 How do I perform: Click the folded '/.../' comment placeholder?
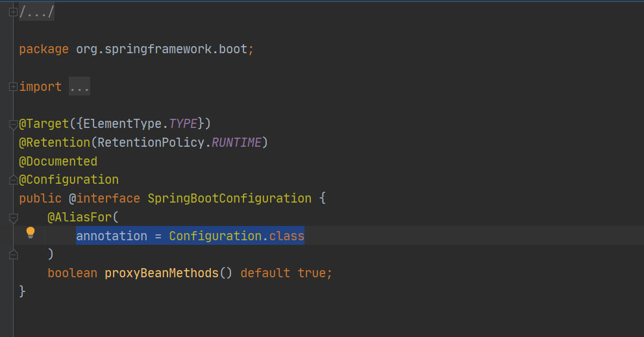tap(36, 12)
